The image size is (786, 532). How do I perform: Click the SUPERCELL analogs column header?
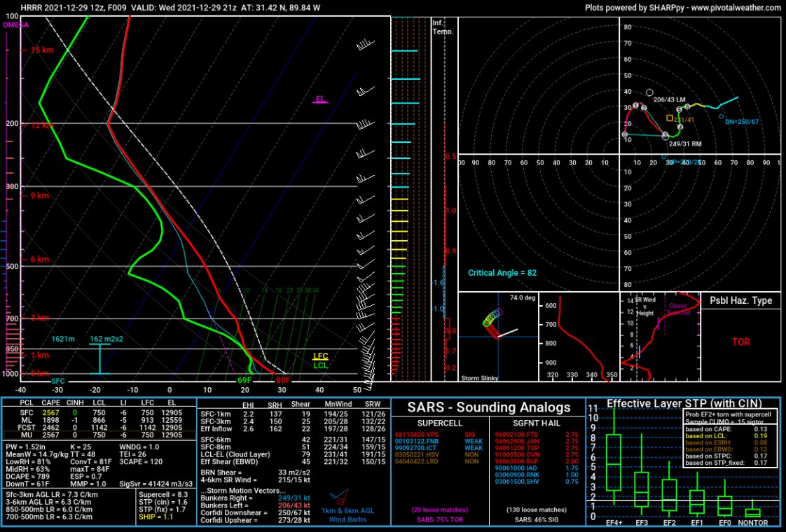440,423
